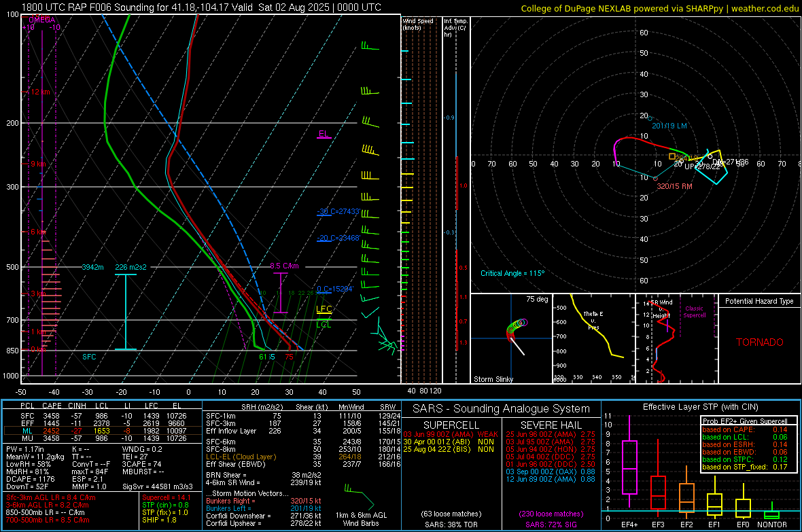The image size is (802, 532).
Task: Click the DownT = 52F value
Action: [27, 487]
